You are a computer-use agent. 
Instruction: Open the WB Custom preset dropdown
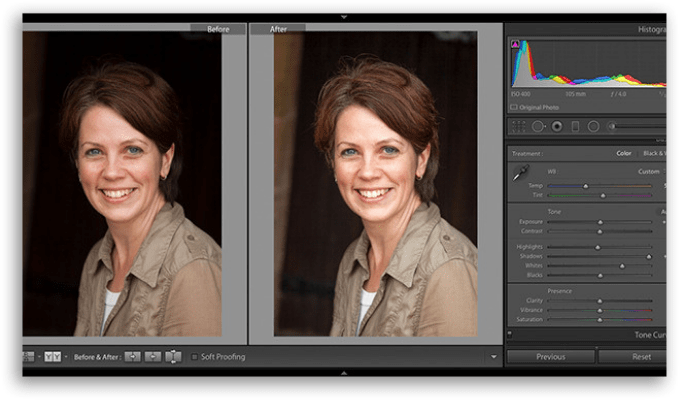pyautogui.click(x=651, y=171)
